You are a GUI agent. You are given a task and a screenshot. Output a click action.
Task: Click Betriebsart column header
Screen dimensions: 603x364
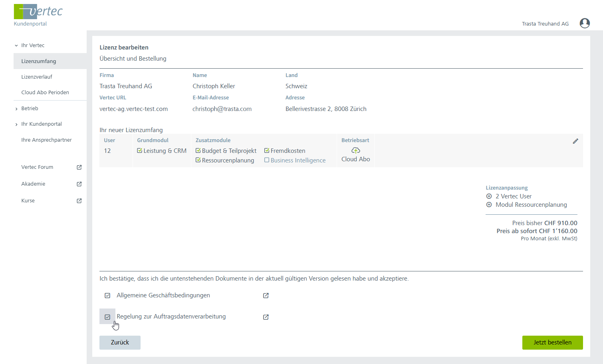[x=355, y=140]
